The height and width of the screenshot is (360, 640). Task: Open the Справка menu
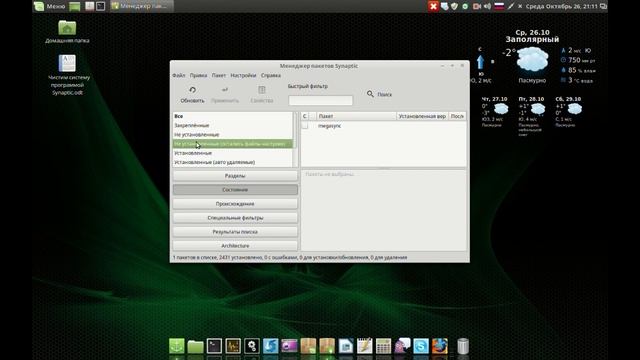[x=271, y=76]
